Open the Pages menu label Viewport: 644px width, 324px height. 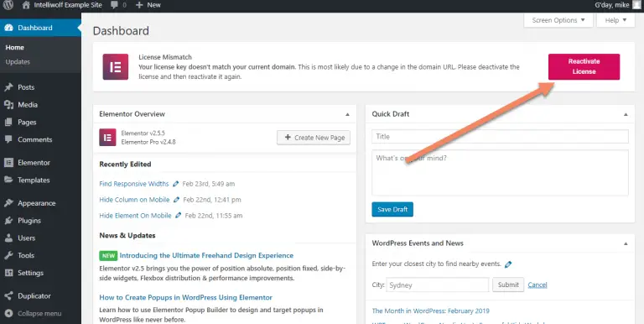coord(27,122)
